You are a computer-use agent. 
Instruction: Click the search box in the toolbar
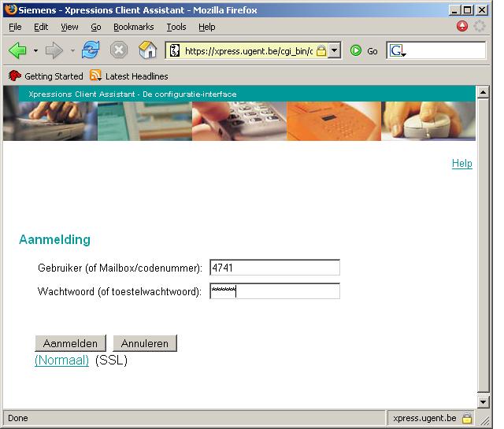tap(445, 50)
